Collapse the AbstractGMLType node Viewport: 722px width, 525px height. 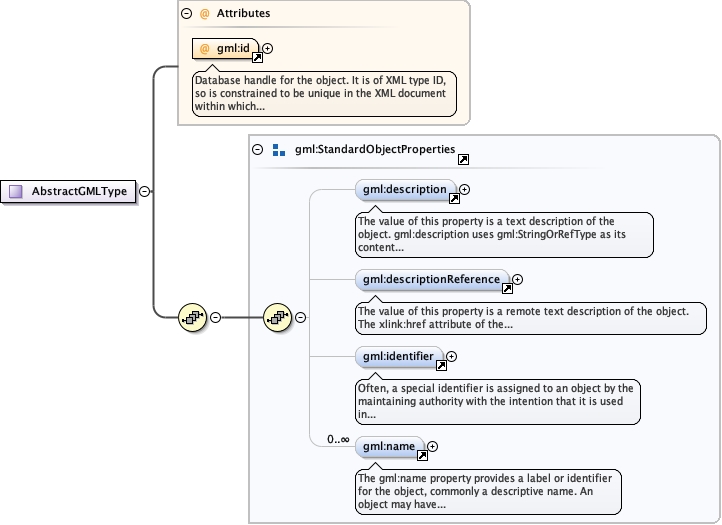[145, 191]
